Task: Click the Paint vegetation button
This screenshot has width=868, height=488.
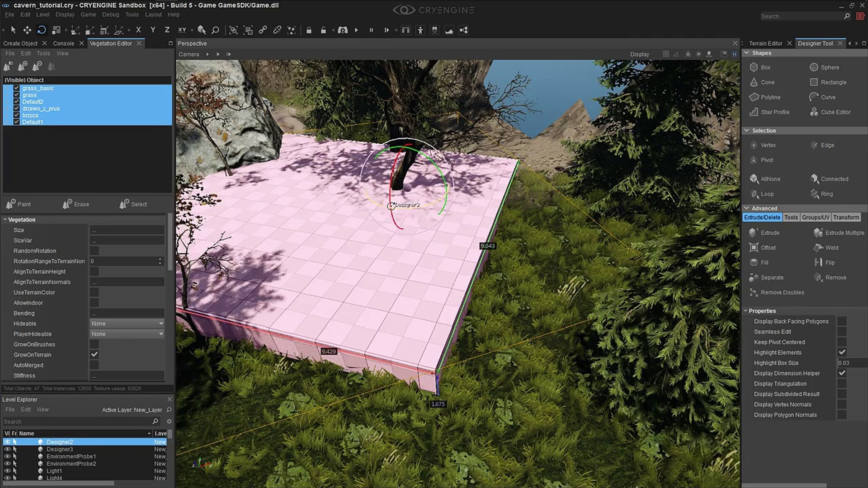Action: (19, 204)
